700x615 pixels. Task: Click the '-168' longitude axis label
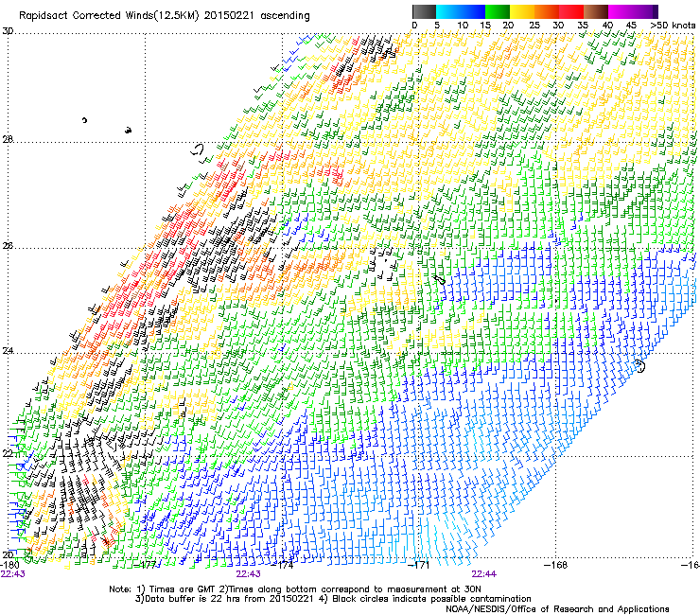tap(556, 565)
